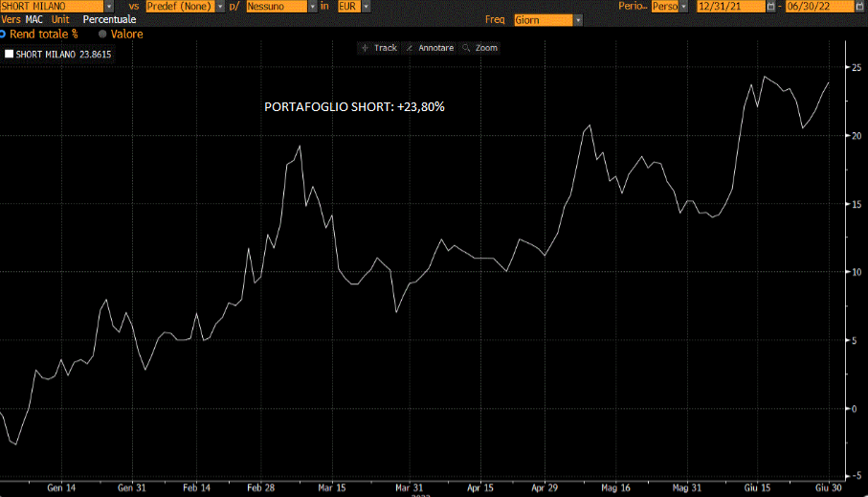Click the PORTAFOGLIO SHORT annotation text
The height and width of the screenshot is (497, 868).
(x=354, y=107)
